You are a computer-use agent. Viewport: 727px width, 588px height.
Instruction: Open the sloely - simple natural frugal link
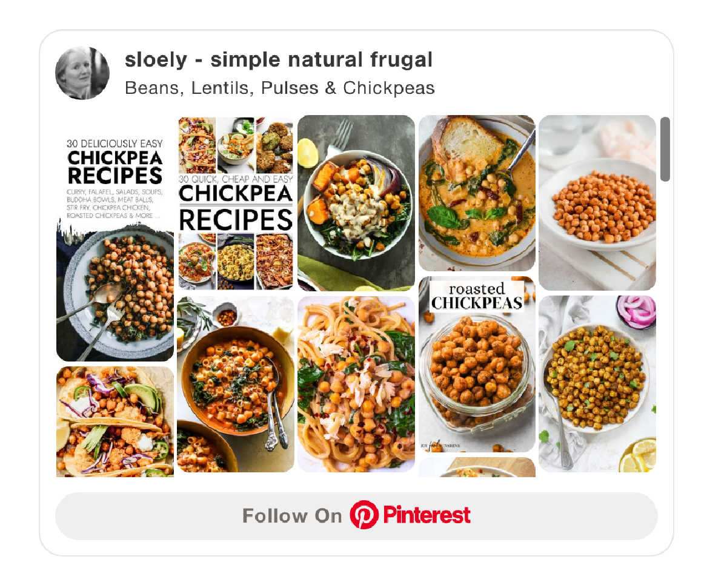click(279, 60)
